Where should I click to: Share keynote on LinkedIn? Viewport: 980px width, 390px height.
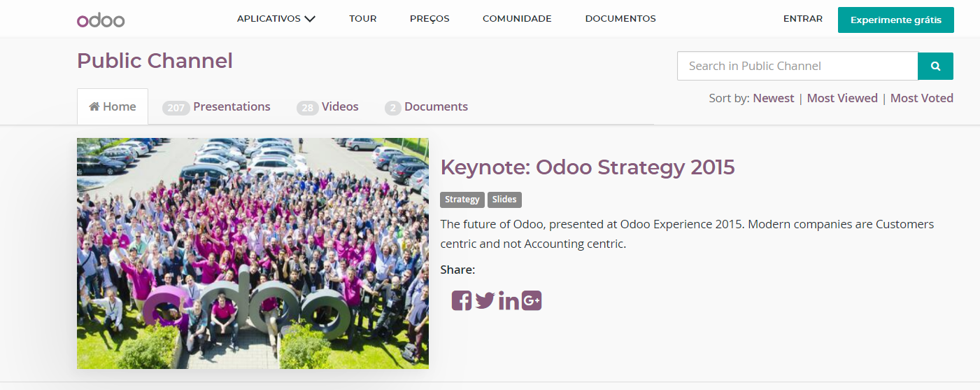(x=509, y=301)
